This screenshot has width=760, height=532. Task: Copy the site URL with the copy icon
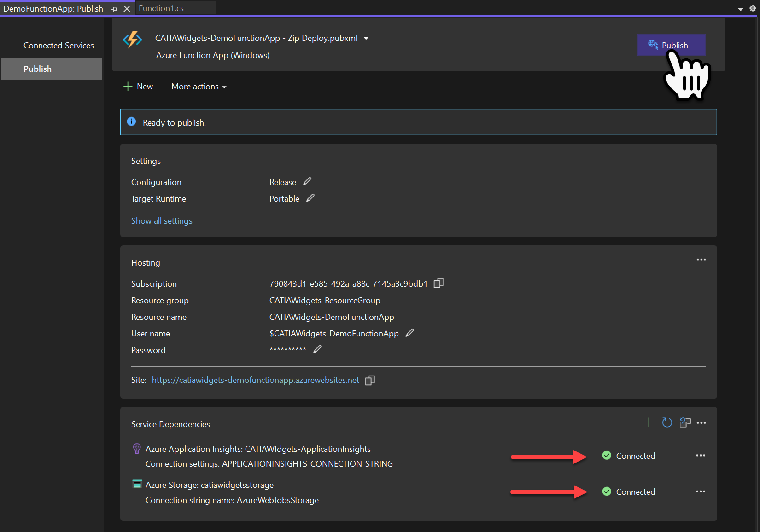pos(370,380)
